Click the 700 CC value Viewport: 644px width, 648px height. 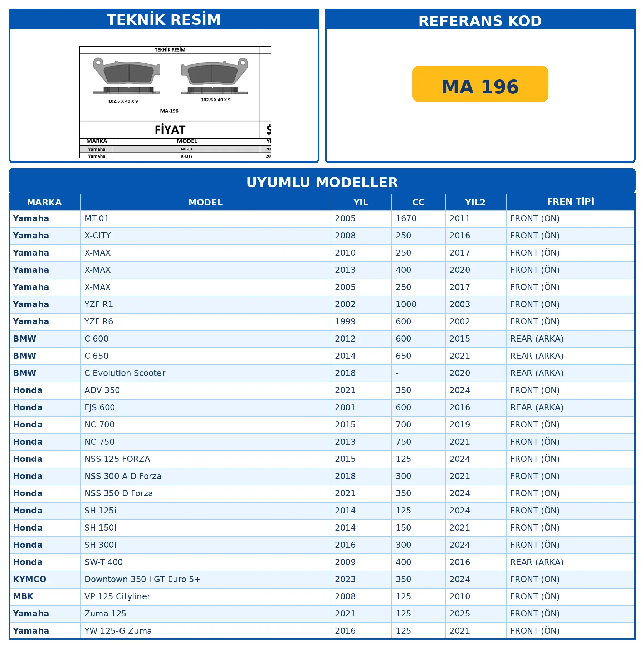click(403, 425)
